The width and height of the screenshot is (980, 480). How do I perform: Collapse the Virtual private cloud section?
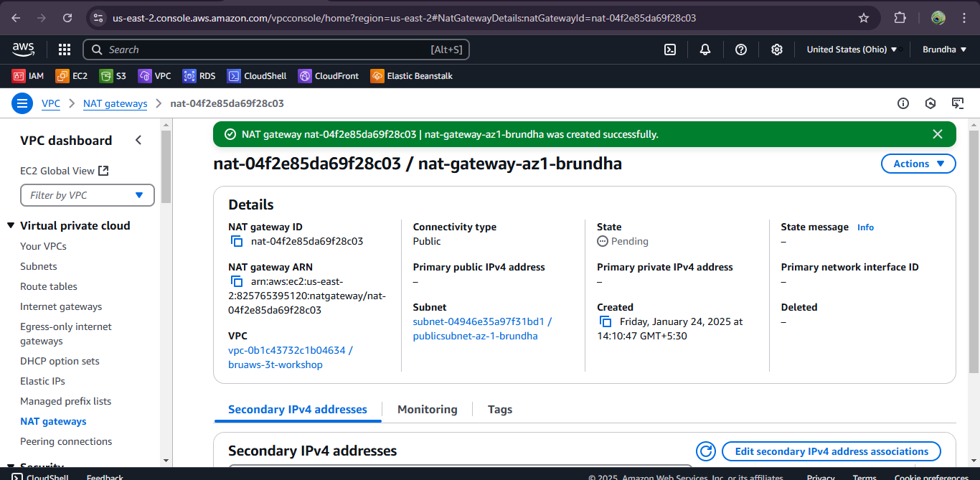point(11,225)
